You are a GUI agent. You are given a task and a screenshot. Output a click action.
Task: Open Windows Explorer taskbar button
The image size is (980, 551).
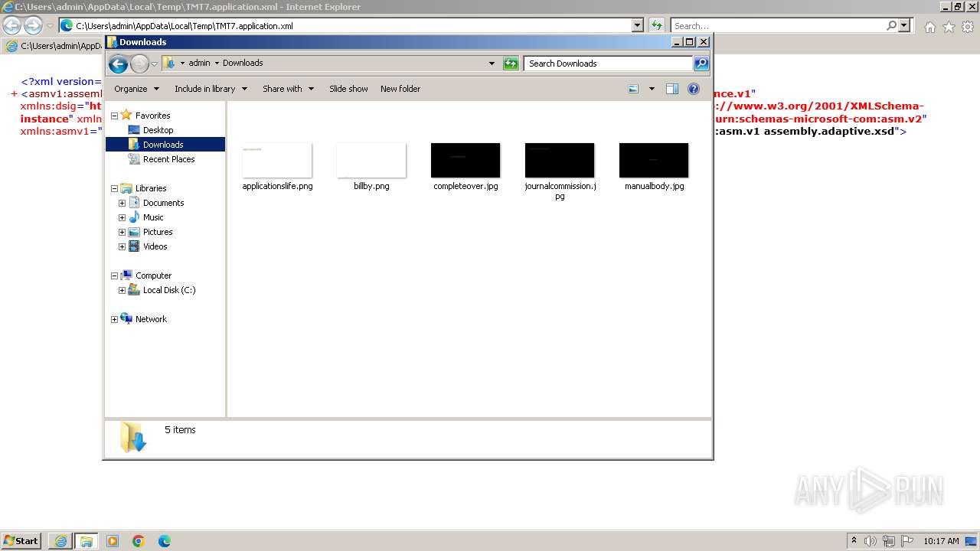pyautogui.click(x=87, y=541)
